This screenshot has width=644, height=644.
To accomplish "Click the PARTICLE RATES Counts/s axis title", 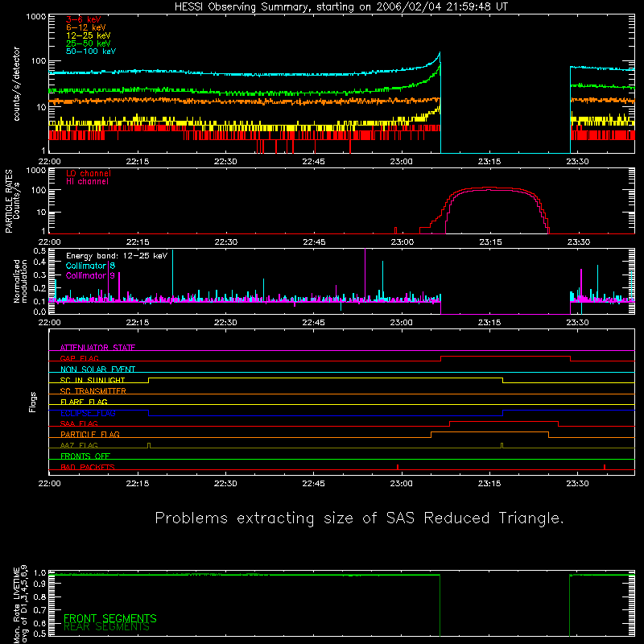I will point(12,201).
